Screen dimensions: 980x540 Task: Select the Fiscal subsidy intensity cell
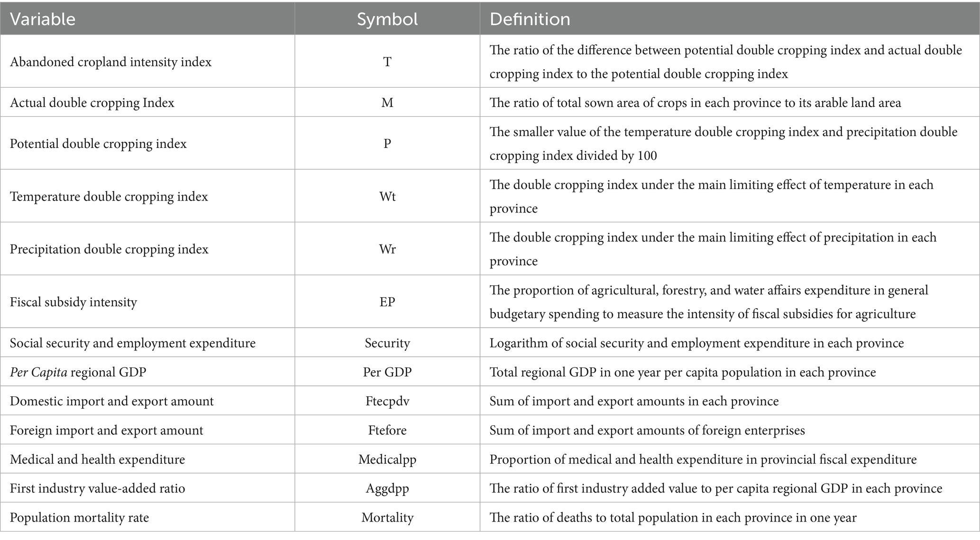click(73, 302)
